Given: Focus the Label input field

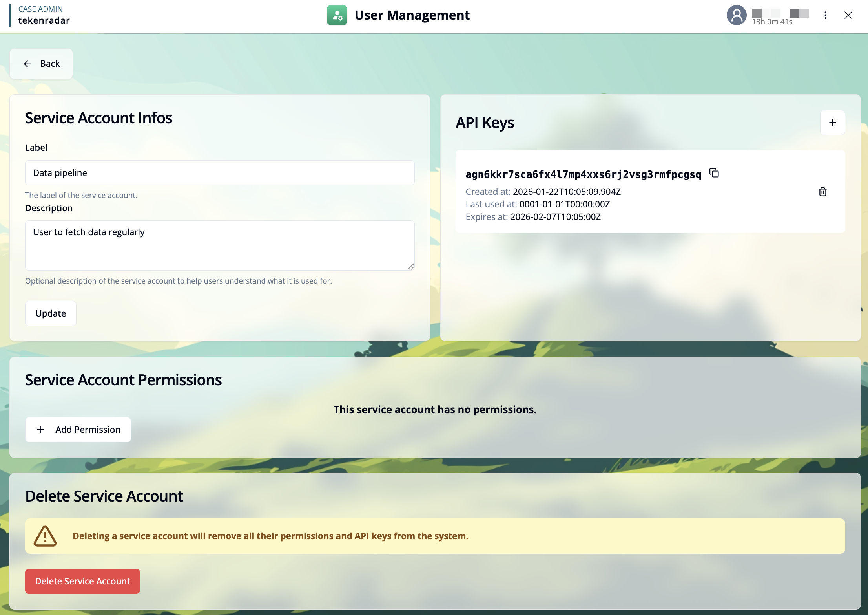Looking at the screenshot, I should 220,173.
